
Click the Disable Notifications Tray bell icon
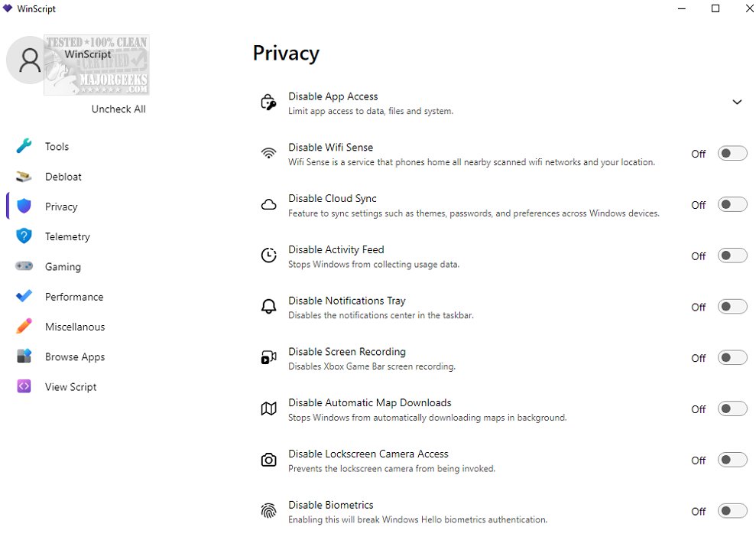coord(268,307)
